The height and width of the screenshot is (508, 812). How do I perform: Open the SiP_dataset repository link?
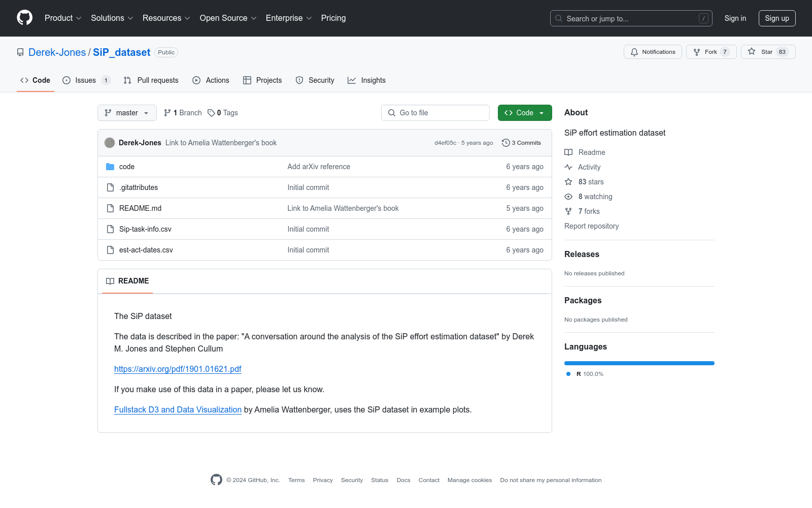pyautogui.click(x=121, y=52)
